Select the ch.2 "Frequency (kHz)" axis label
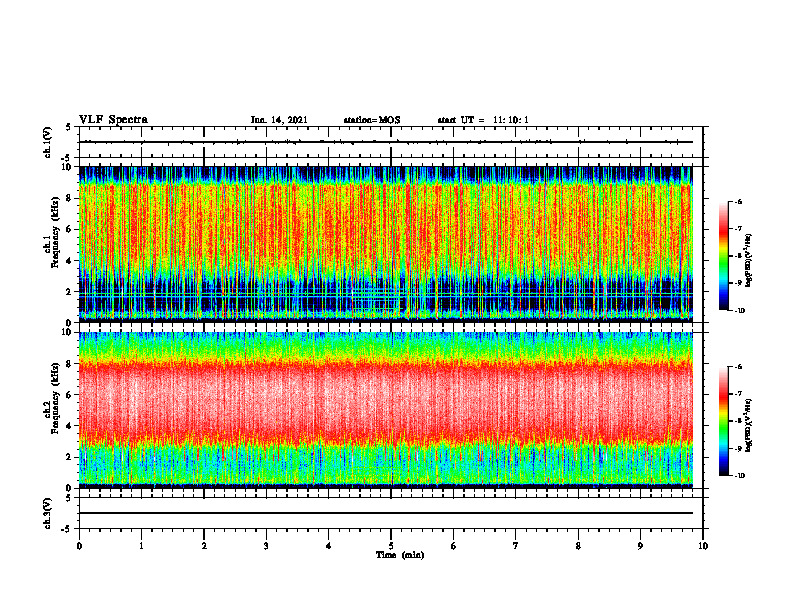Screen dimensions: 792x612 [55, 398]
